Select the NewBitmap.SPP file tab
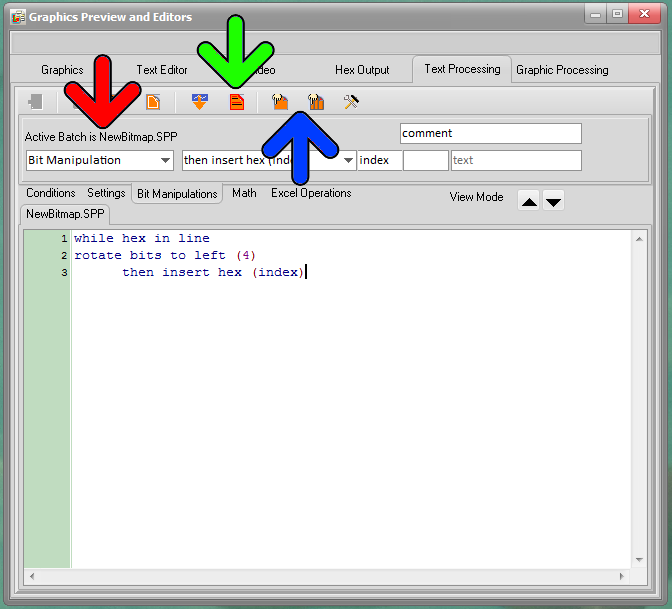 point(65,214)
